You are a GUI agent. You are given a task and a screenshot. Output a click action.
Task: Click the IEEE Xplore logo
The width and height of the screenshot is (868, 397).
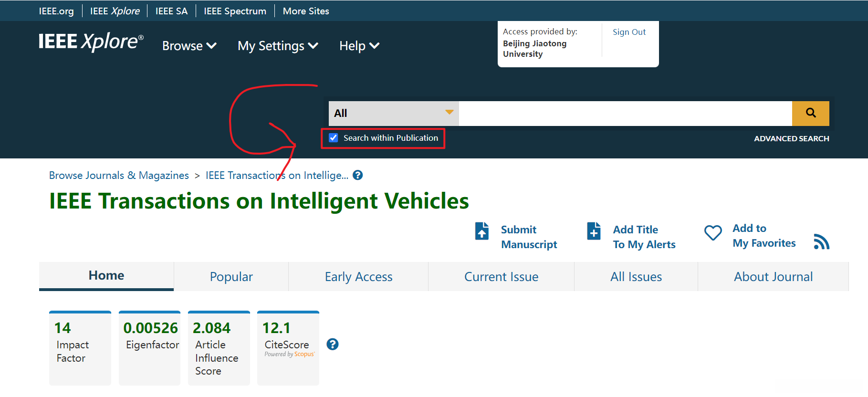click(x=91, y=42)
